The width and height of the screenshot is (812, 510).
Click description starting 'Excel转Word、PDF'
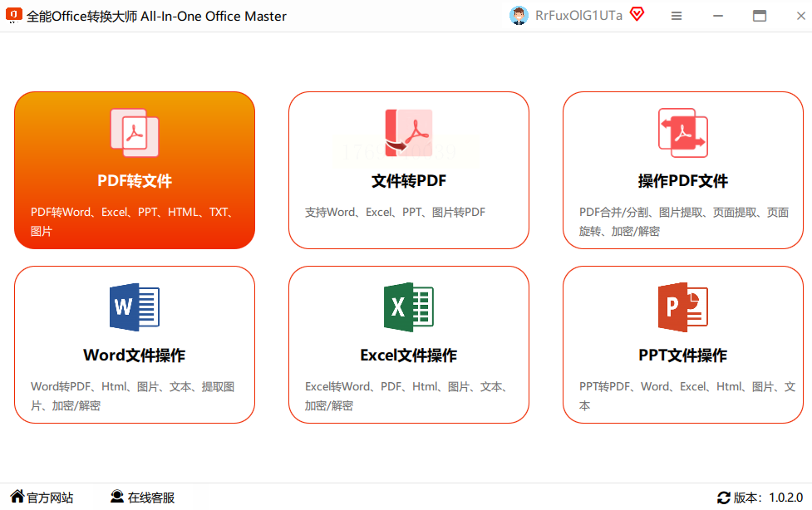click(x=406, y=396)
